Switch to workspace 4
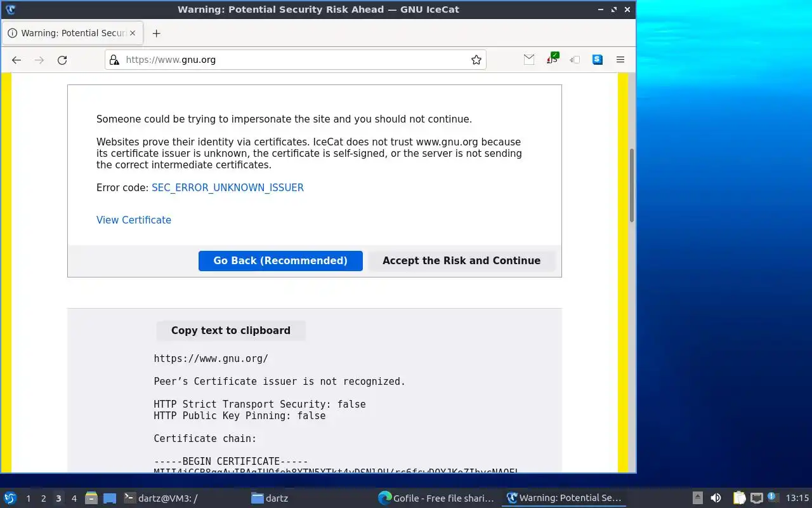 pyautogui.click(x=74, y=498)
